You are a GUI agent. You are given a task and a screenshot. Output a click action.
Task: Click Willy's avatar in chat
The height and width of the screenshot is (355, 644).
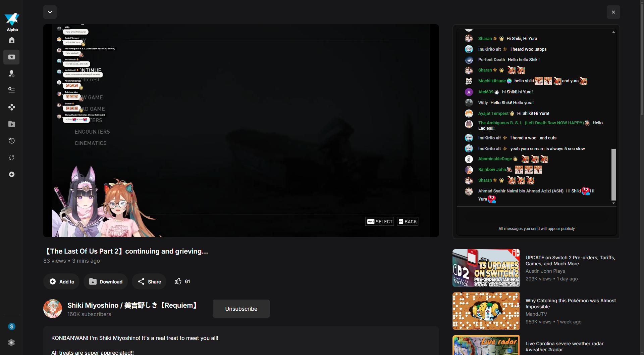coord(469,103)
